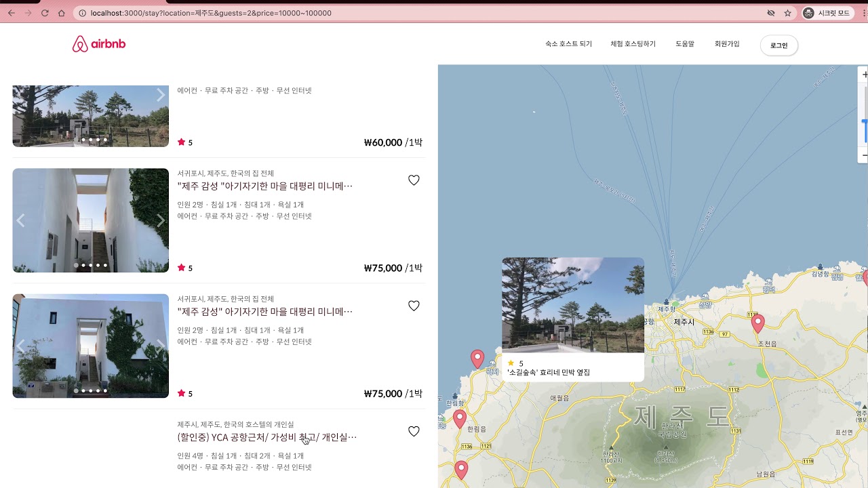Open 대평리 미니메 title beside stairway photo
The image size is (868, 488).
click(x=265, y=186)
